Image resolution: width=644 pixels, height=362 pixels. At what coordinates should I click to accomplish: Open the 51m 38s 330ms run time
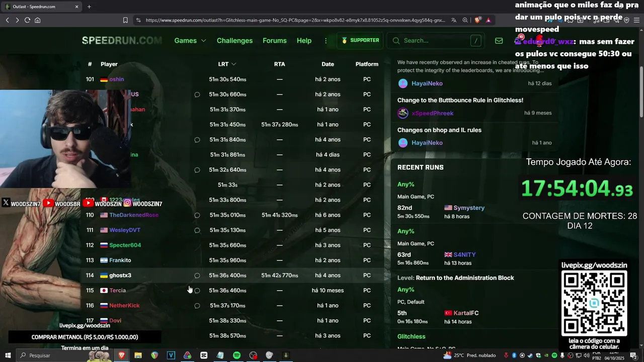(x=227, y=320)
